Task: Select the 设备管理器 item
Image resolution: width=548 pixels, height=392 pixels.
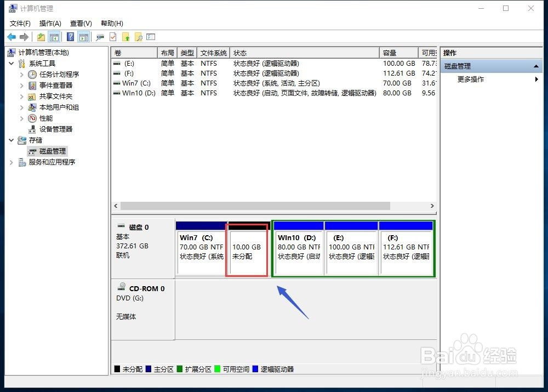Action: (x=55, y=129)
